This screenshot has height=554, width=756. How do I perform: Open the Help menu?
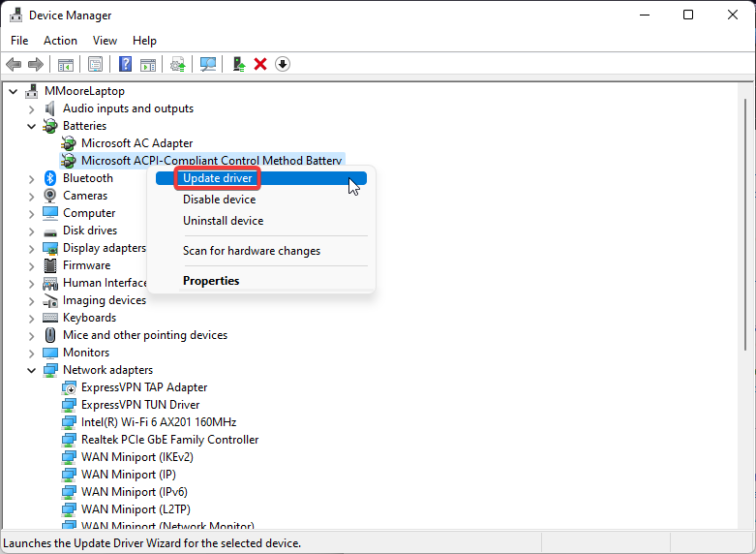(x=144, y=41)
